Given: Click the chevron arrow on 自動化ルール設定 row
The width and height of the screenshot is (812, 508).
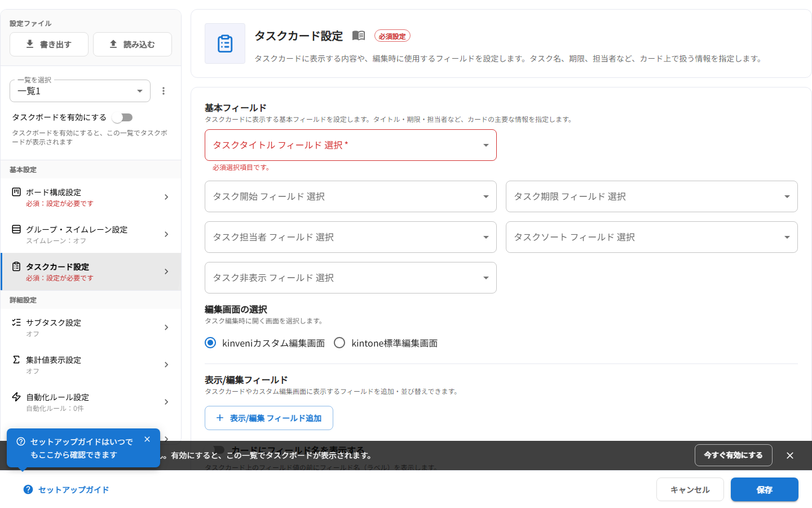Looking at the screenshot, I should click(166, 402).
